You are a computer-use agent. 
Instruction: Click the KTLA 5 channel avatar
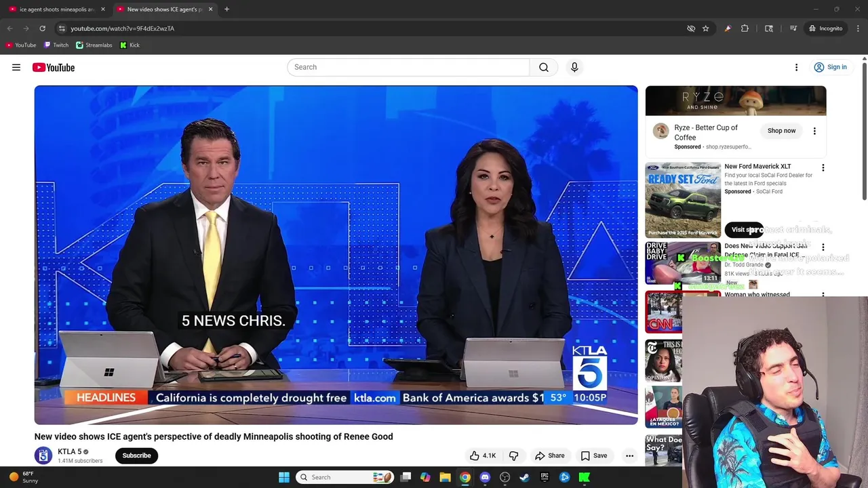point(43,455)
